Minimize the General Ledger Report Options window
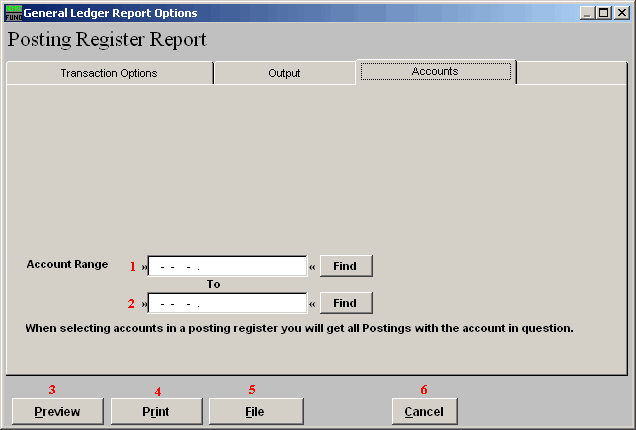636x430 pixels. [x=586, y=13]
